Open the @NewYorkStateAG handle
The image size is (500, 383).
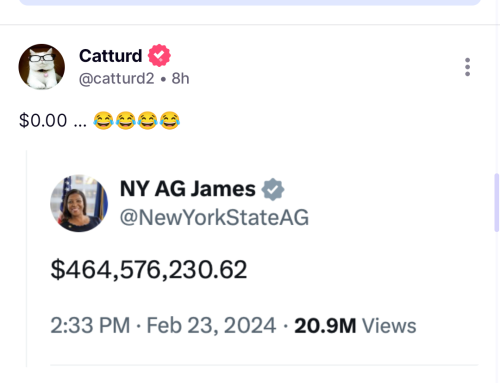(x=214, y=217)
